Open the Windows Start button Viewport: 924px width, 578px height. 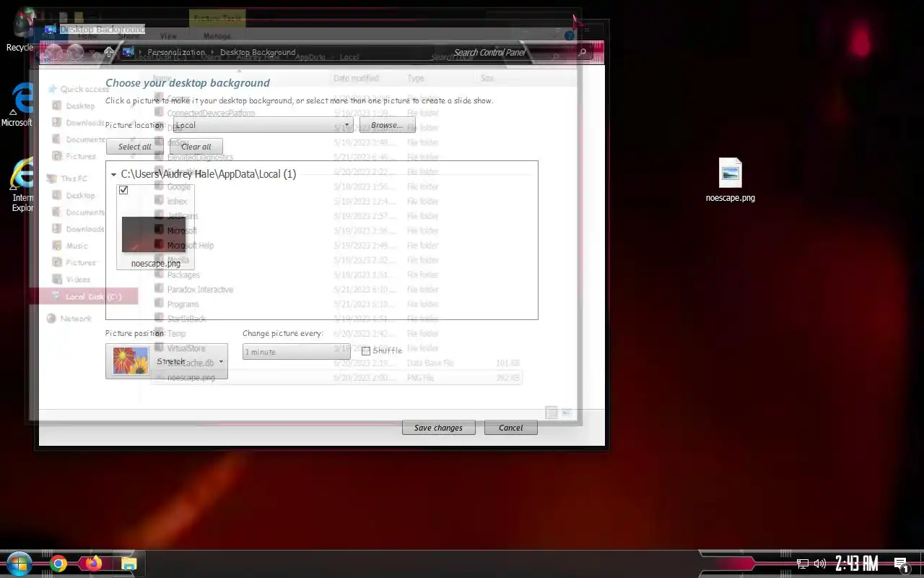click(19, 564)
